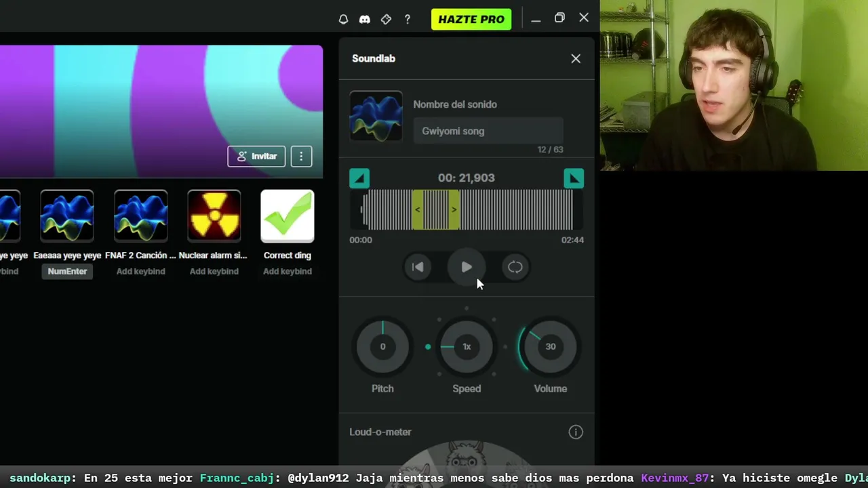The width and height of the screenshot is (868, 488).
Task: Open the Discord icon in title bar
Action: [365, 19]
